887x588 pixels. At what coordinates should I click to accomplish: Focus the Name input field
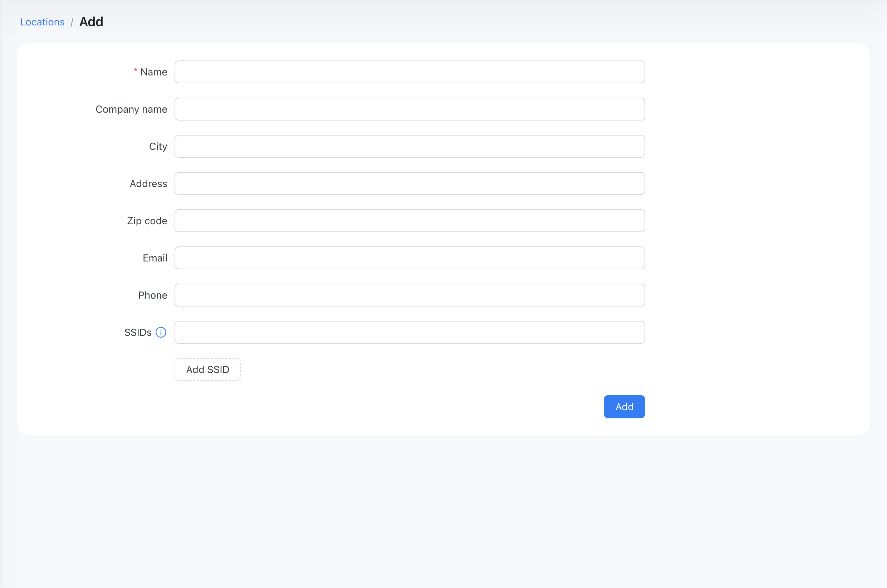[410, 72]
